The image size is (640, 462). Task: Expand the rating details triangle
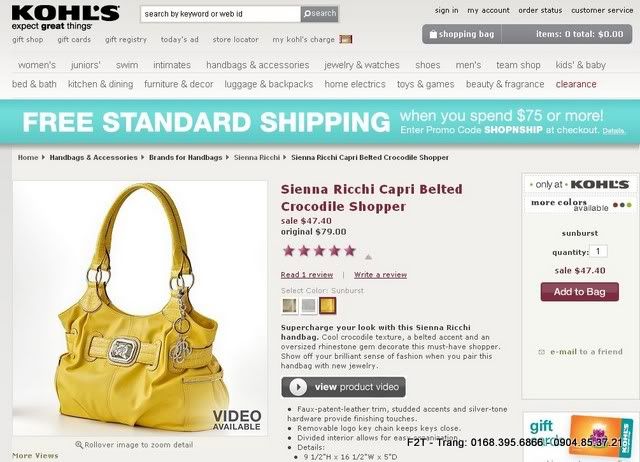click(368, 257)
